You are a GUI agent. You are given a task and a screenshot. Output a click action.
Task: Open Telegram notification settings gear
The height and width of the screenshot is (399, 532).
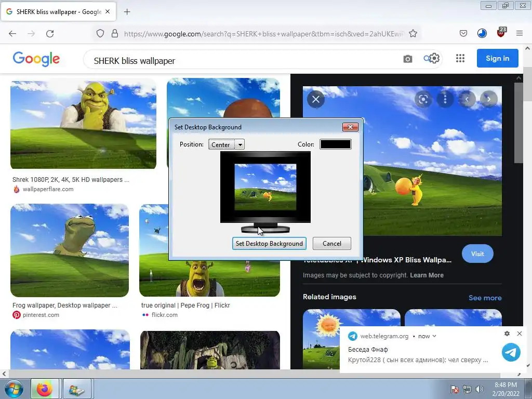pyautogui.click(x=507, y=334)
